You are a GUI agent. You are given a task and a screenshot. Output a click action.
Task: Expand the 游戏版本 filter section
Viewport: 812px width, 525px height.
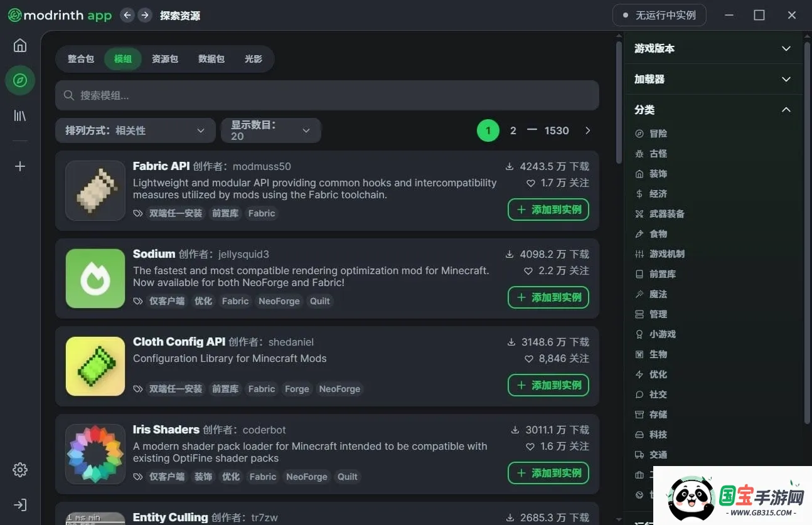[713, 48]
